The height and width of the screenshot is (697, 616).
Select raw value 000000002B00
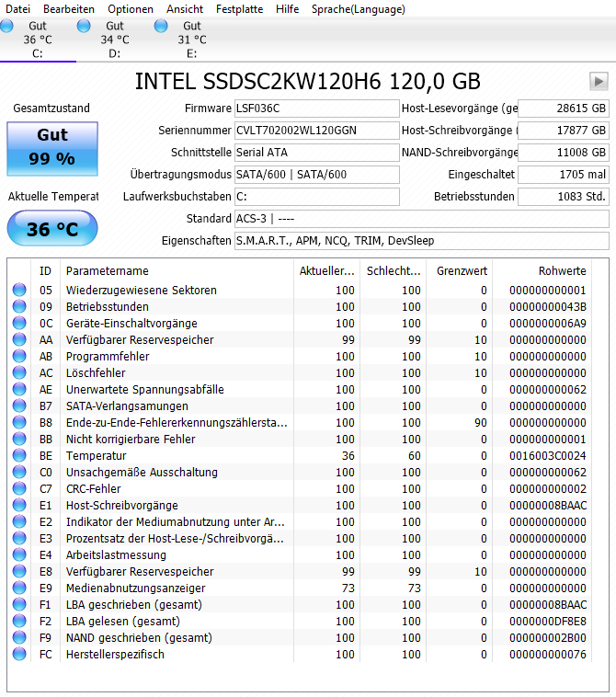coord(548,637)
